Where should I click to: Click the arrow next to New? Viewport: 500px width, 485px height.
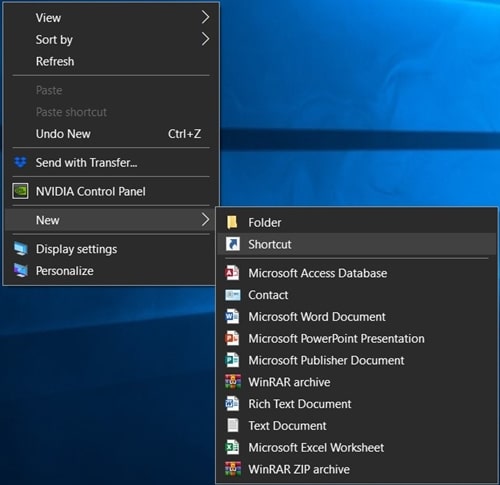coord(205,220)
